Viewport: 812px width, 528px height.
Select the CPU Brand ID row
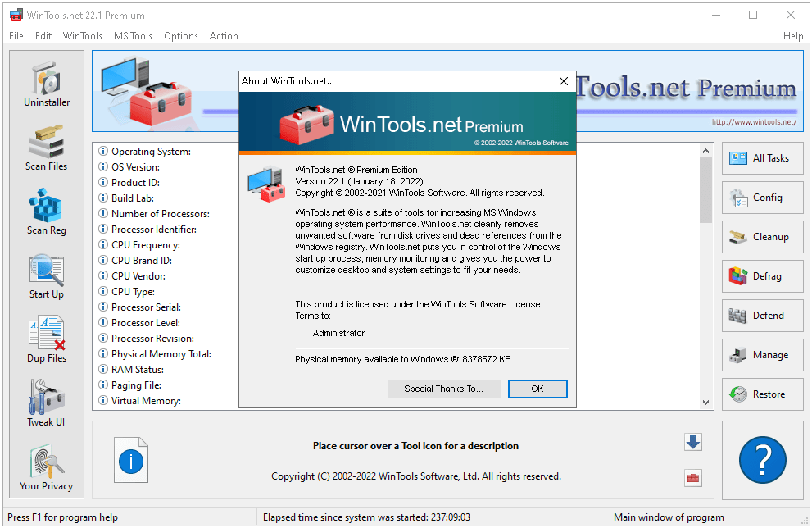tap(136, 260)
